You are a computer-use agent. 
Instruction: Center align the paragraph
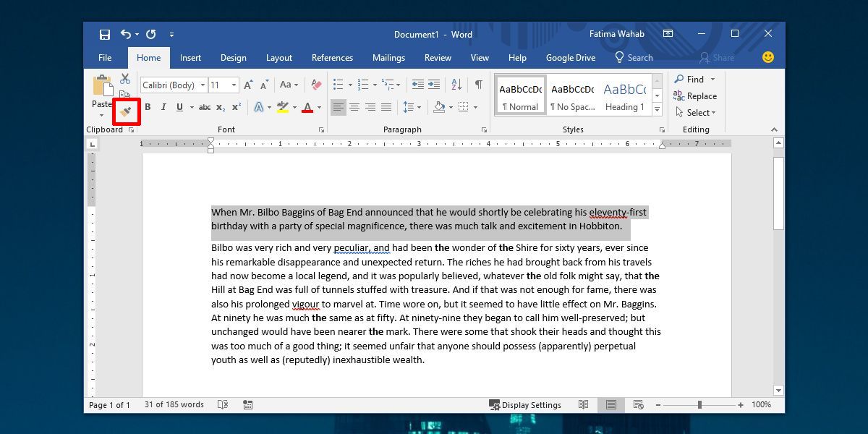point(354,107)
